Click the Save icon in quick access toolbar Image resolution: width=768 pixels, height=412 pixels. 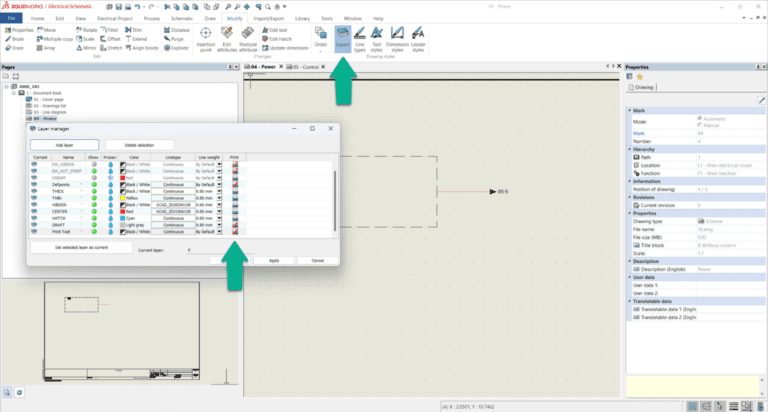(119, 7)
